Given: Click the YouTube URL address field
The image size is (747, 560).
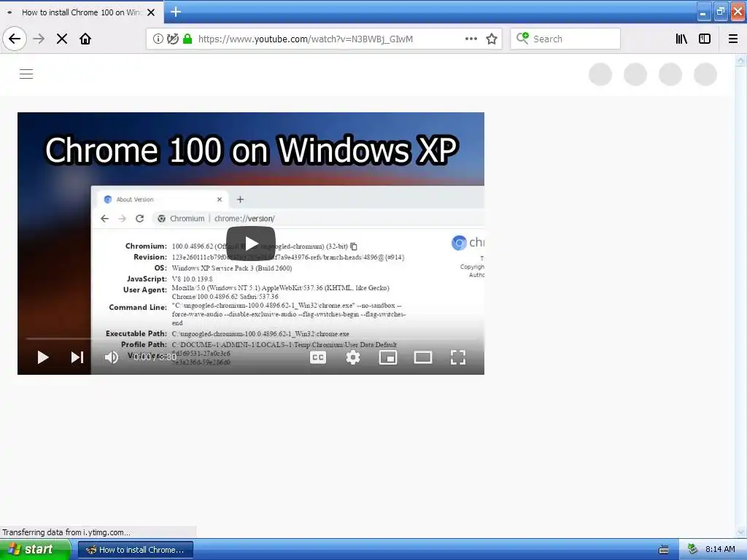Looking at the screenshot, I should pyautogui.click(x=305, y=39).
